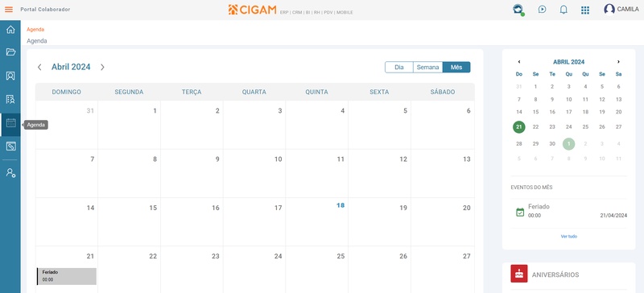This screenshot has width=644, height=293.
Task: Select day 30 in mini calendar
Action: [x=552, y=144]
